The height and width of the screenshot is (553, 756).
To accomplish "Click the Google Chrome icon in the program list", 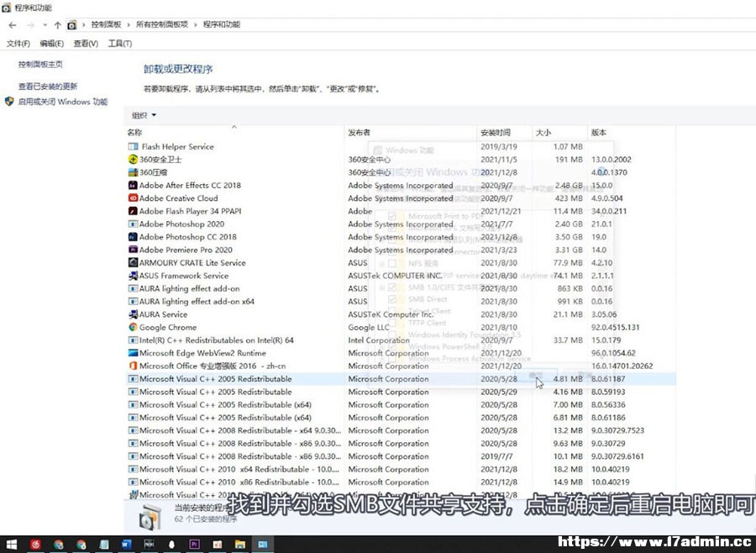I will click(133, 327).
